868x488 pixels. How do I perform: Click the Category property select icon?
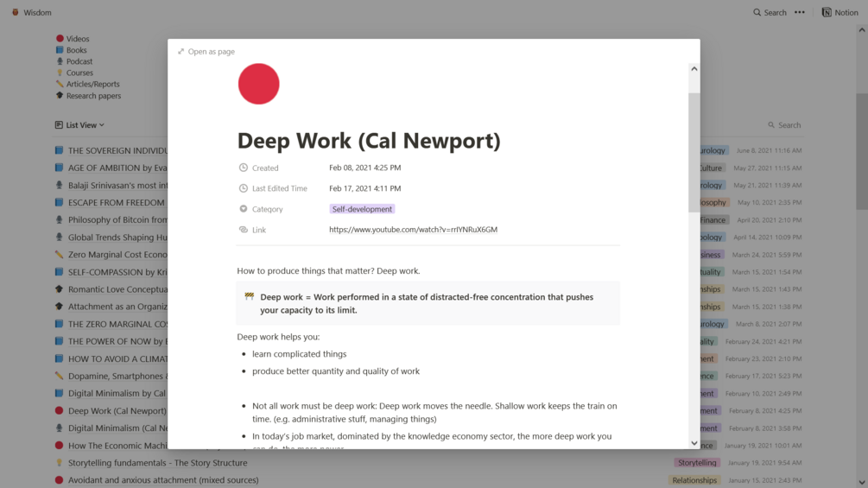243,209
